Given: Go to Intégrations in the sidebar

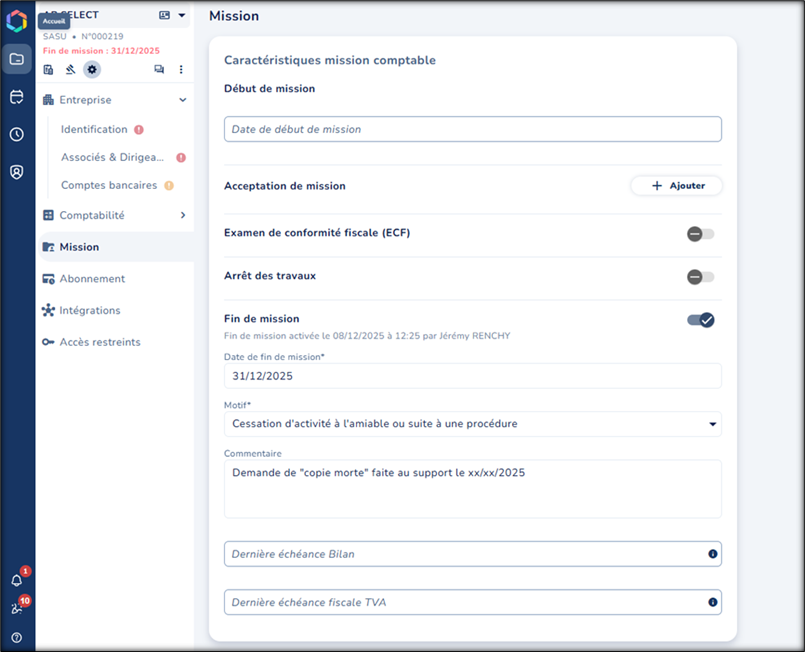Looking at the screenshot, I should click(x=90, y=310).
